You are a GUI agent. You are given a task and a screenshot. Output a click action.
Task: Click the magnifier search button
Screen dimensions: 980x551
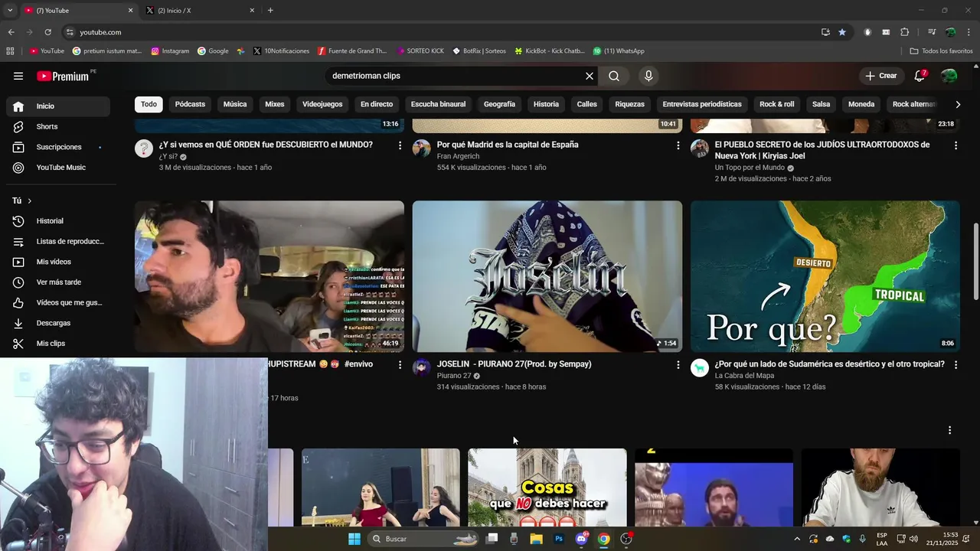pyautogui.click(x=614, y=76)
